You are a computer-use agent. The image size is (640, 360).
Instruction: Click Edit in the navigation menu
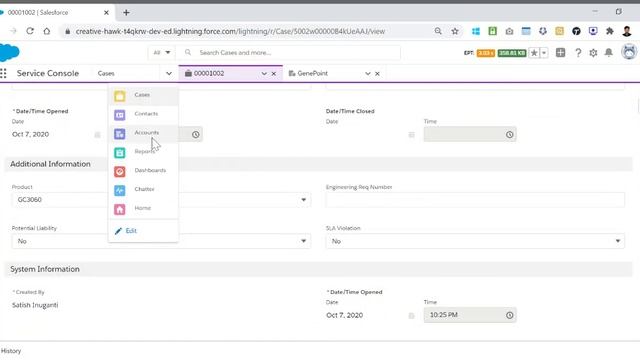click(x=126, y=231)
